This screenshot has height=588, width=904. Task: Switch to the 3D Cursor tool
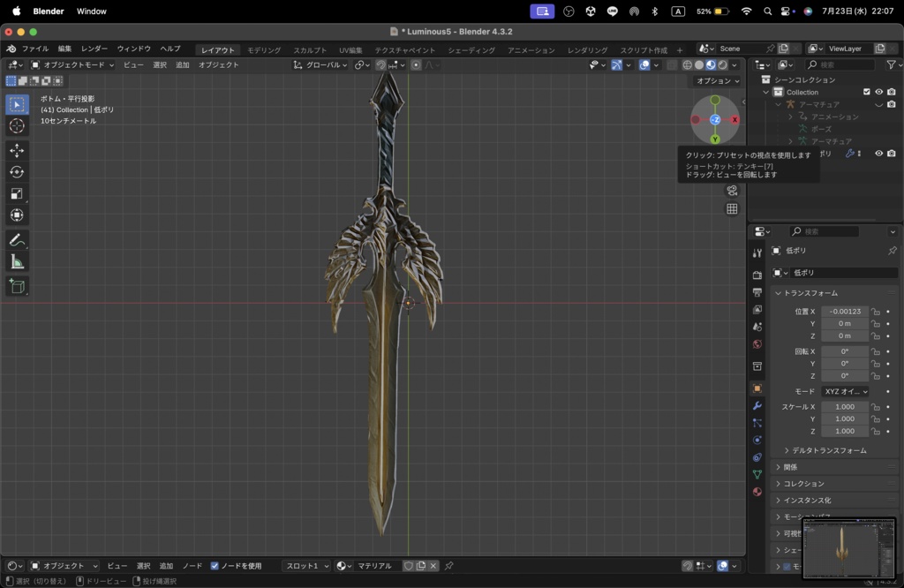point(18,126)
